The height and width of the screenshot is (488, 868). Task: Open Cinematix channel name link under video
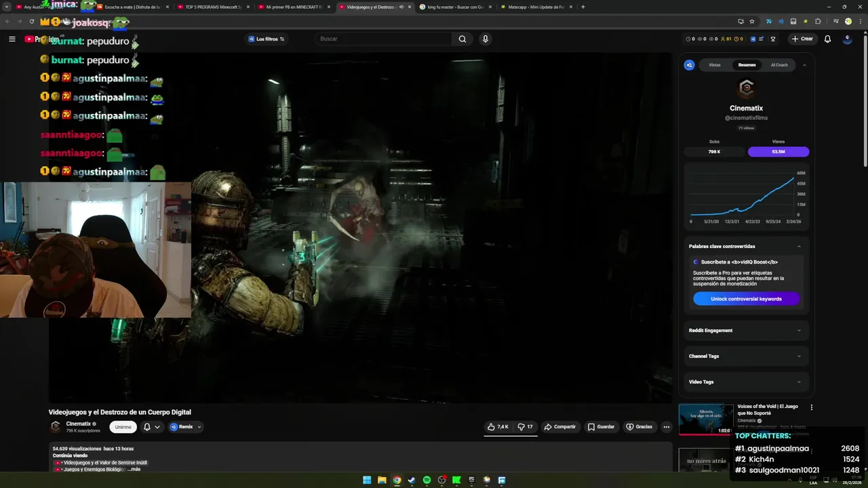(78, 424)
